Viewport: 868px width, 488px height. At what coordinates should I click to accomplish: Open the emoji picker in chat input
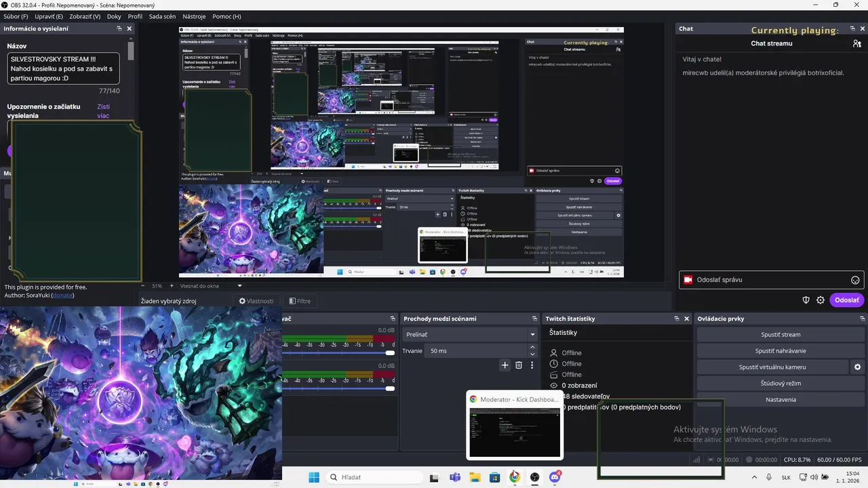click(x=855, y=280)
